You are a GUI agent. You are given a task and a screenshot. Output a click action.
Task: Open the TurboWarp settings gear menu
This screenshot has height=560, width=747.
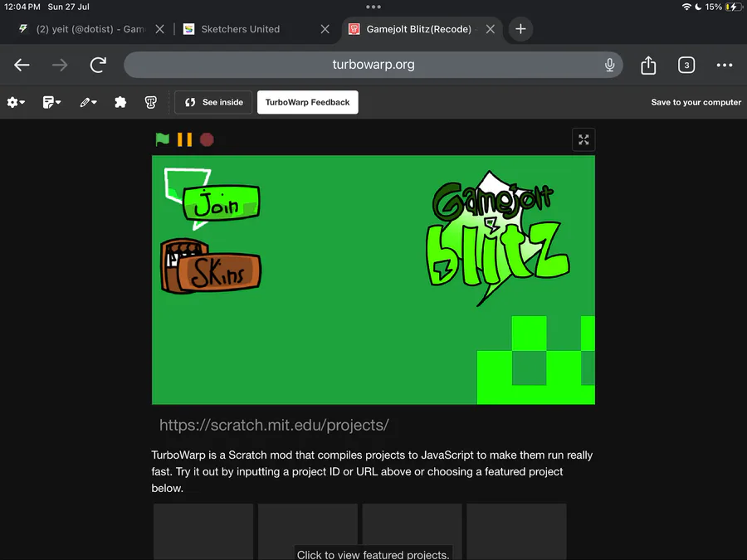point(16,102)
